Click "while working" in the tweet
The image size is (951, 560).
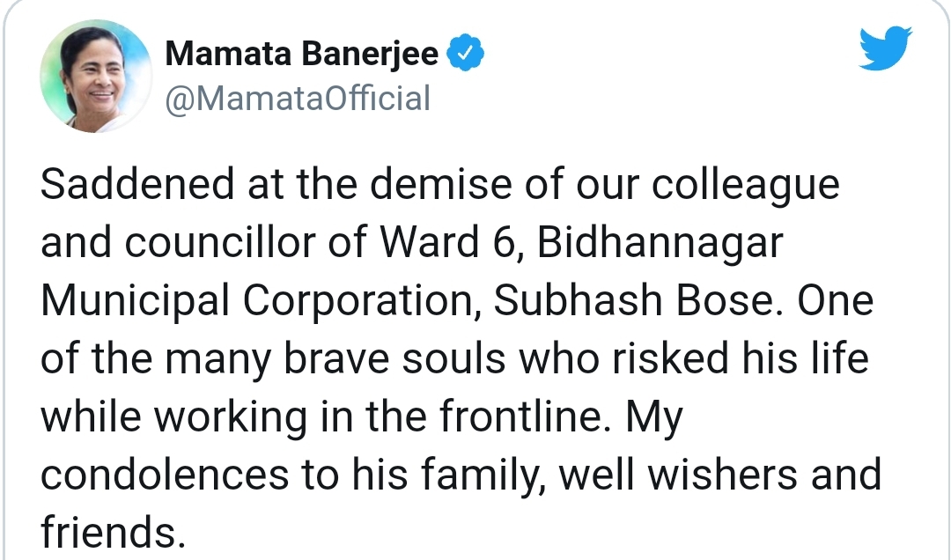tap(173, 418)
